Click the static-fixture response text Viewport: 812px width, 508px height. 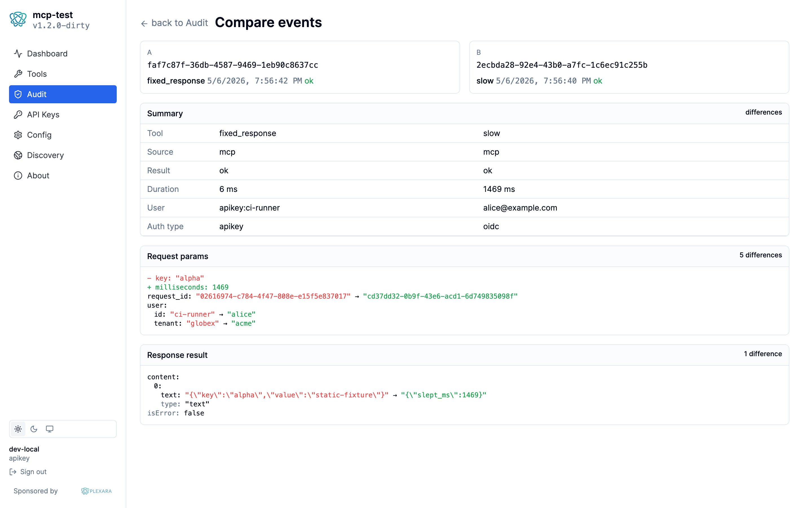coord(286,395)
